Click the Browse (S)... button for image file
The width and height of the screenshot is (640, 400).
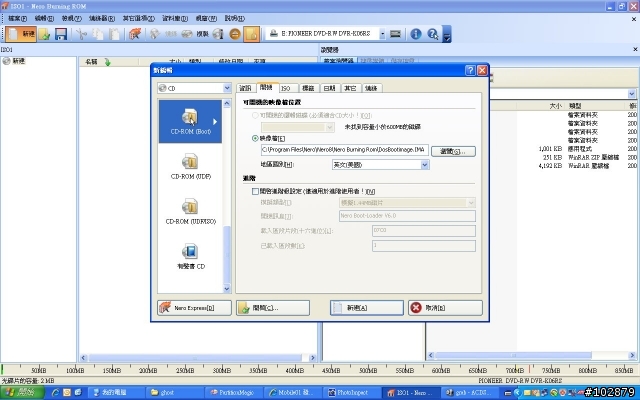[x=453, y=151]
